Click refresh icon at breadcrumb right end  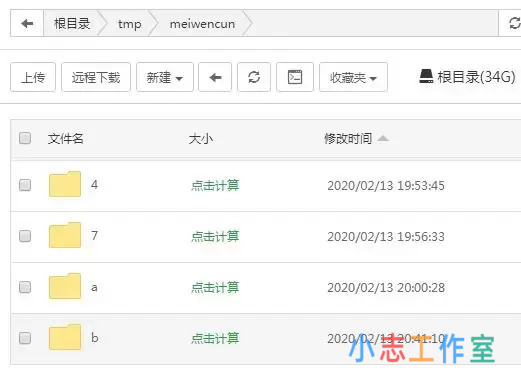click(515, 23)
